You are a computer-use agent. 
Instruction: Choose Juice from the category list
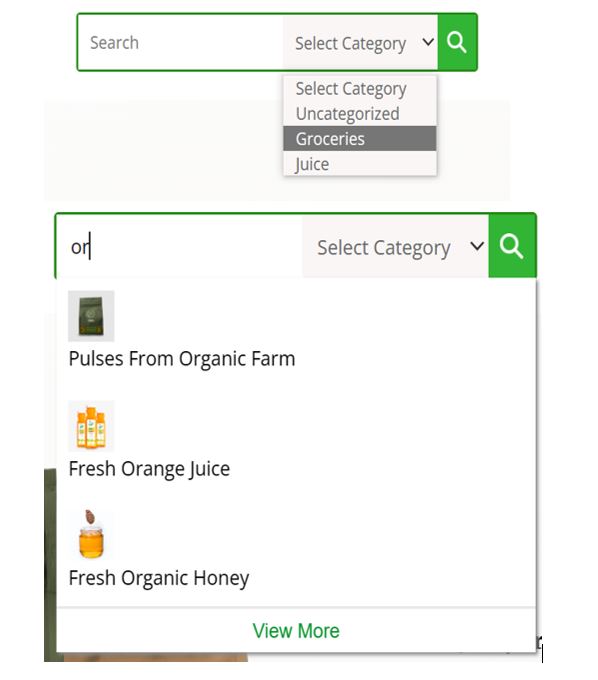click(359, 164)
